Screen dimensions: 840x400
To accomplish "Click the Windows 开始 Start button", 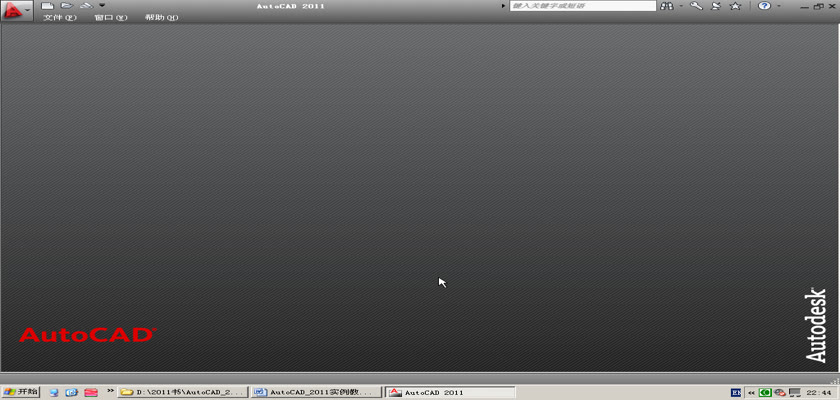I will (x=20, y=392).
